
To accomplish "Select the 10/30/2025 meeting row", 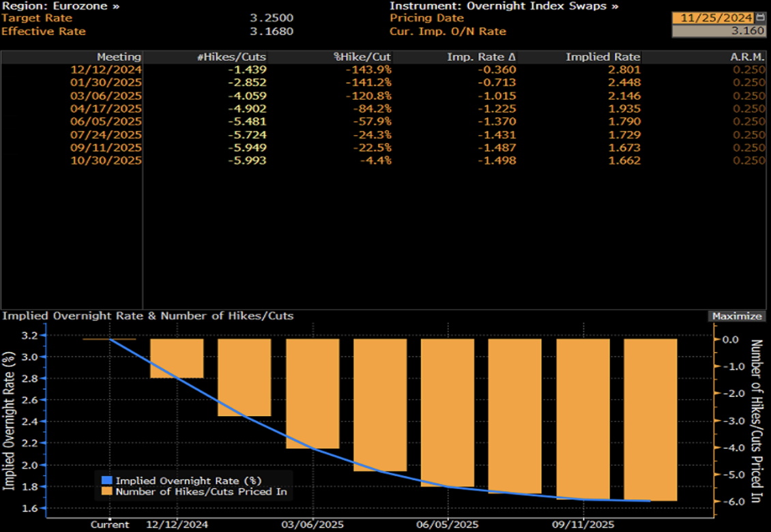I will click(x=383, y=160).
